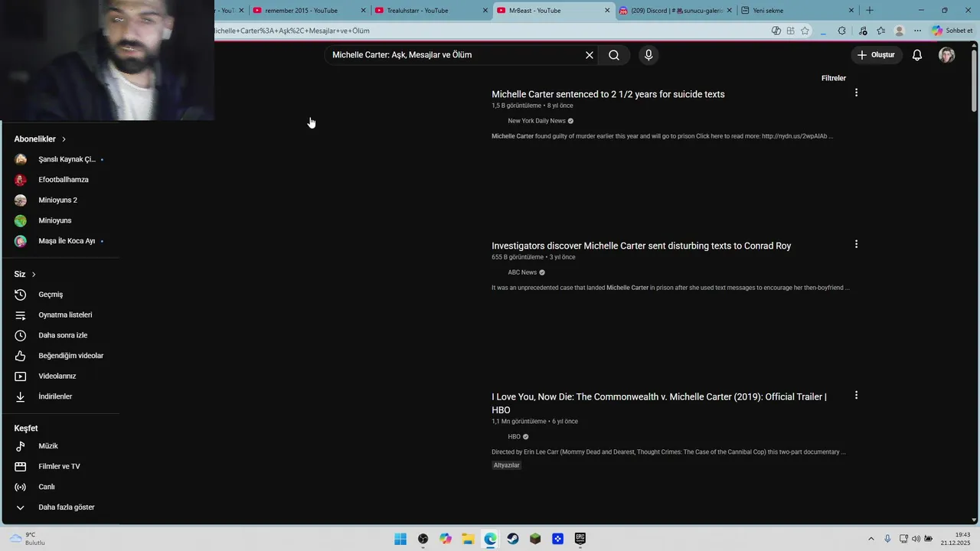Screen dimensions: 980x551
Task: Go to Filmler ve TV section
Action: [x=60, y=467]
